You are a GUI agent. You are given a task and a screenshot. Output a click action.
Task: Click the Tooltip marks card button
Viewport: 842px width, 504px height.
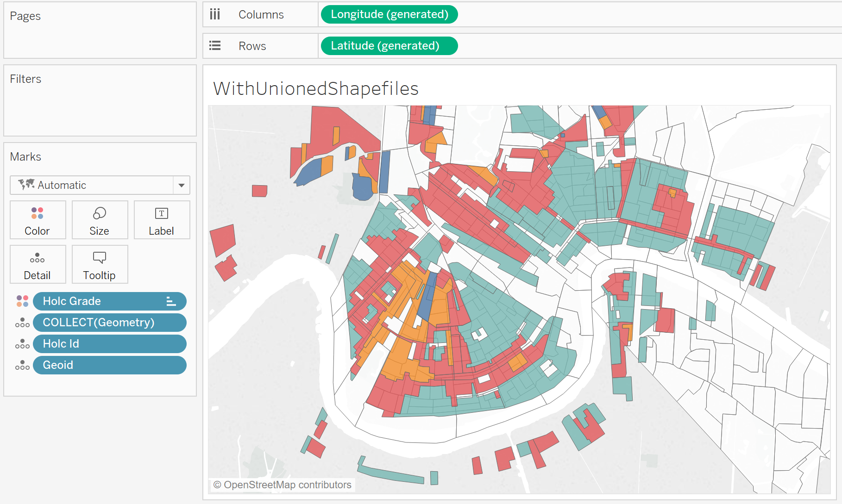click(x=100, y=264)
